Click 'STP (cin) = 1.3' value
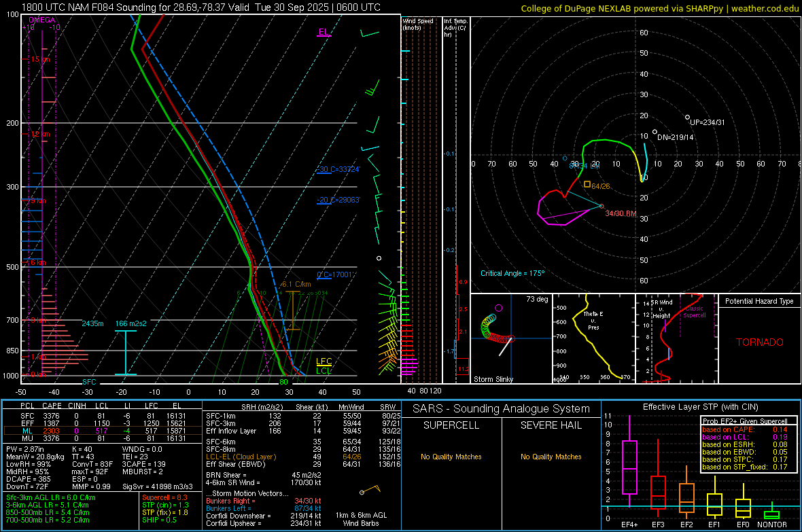This screenshot has width=802, height=532. 165,505
